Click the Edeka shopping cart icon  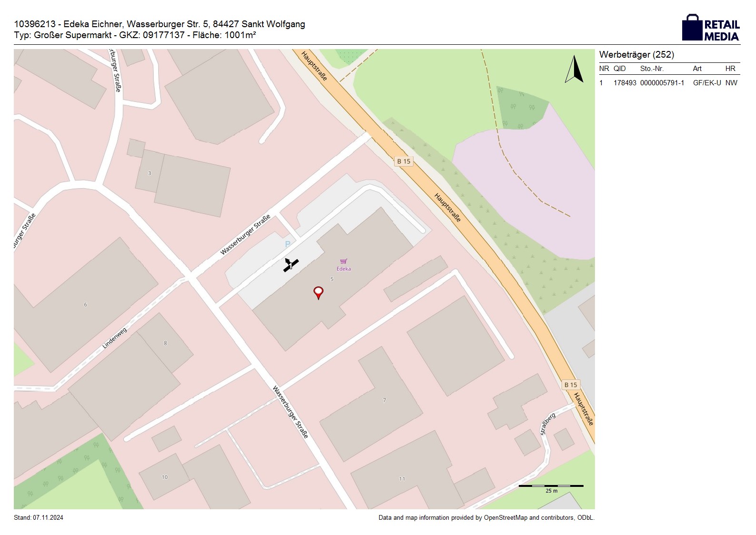click(343, 262)
